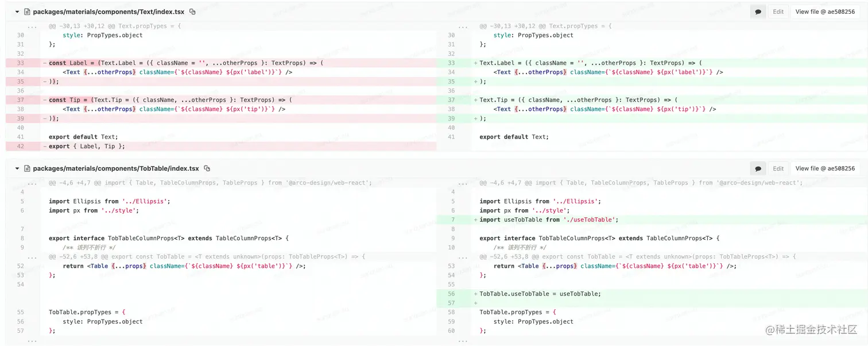Expand lines above Text.propTypes hunk in old-side pane
This screenshot has height=346, width=868.
point(32,26)
